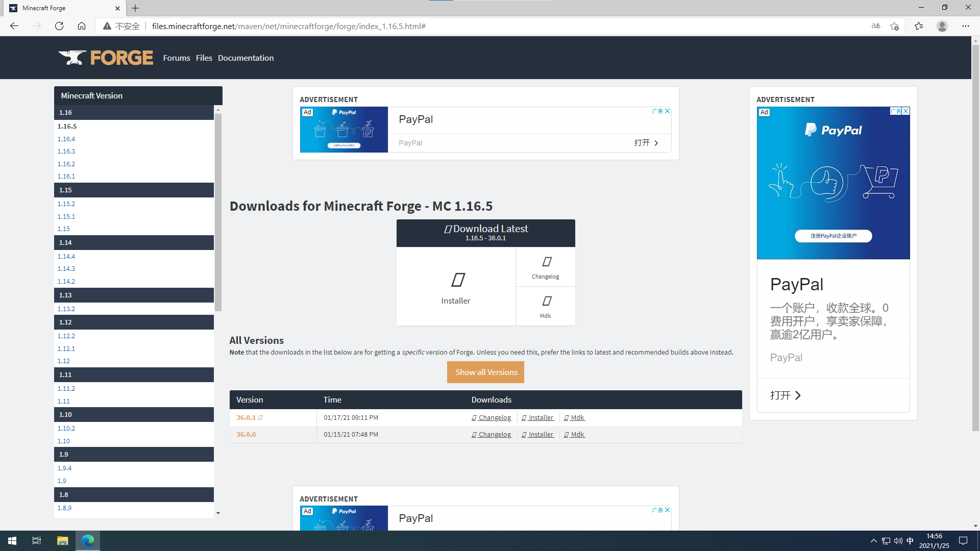Open the translate page icon in address bar

coord(876,26)
